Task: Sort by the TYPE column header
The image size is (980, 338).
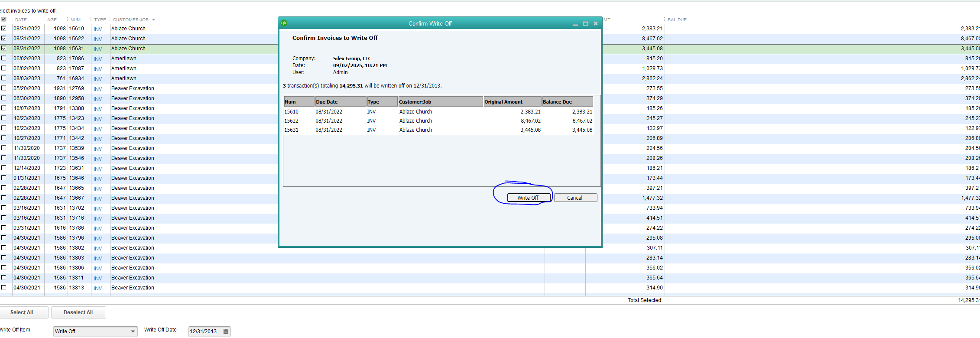Action: [100, 19]
